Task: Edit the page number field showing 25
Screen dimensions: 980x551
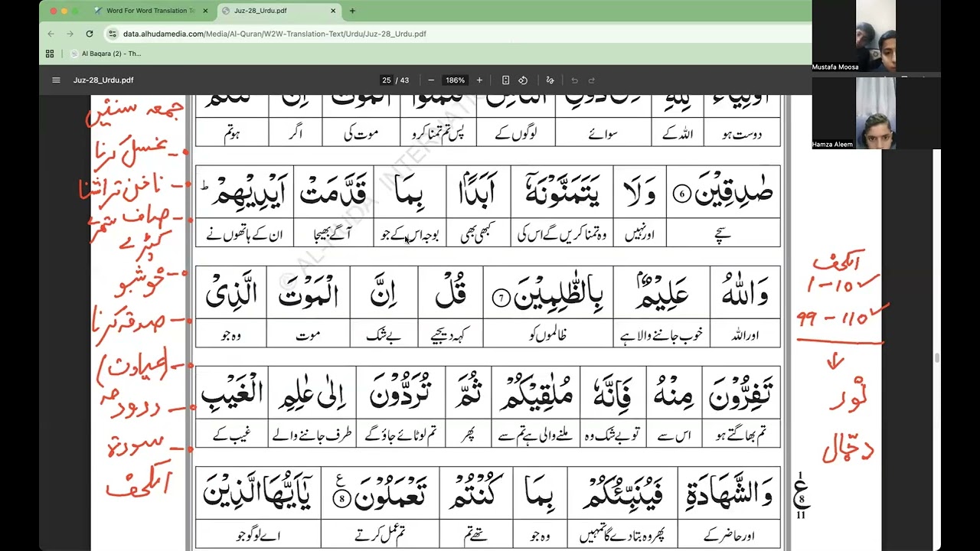Action: click(387, 80)
